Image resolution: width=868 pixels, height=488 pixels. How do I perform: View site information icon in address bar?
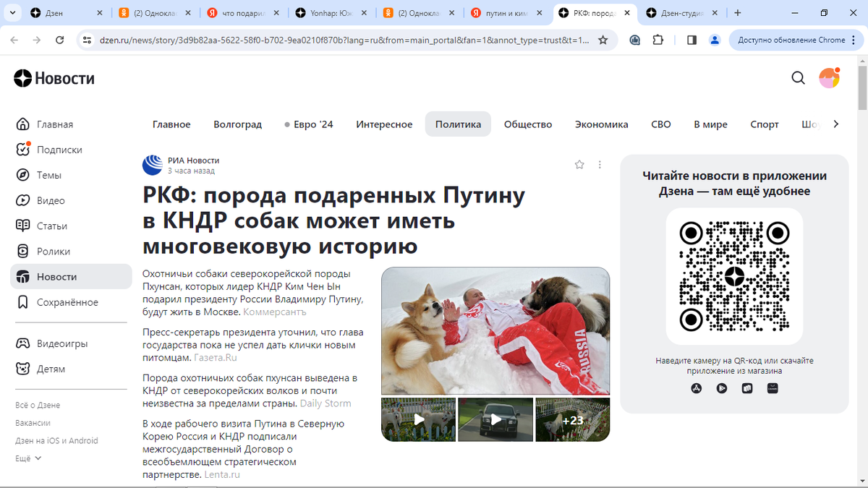tap(88, 40)
